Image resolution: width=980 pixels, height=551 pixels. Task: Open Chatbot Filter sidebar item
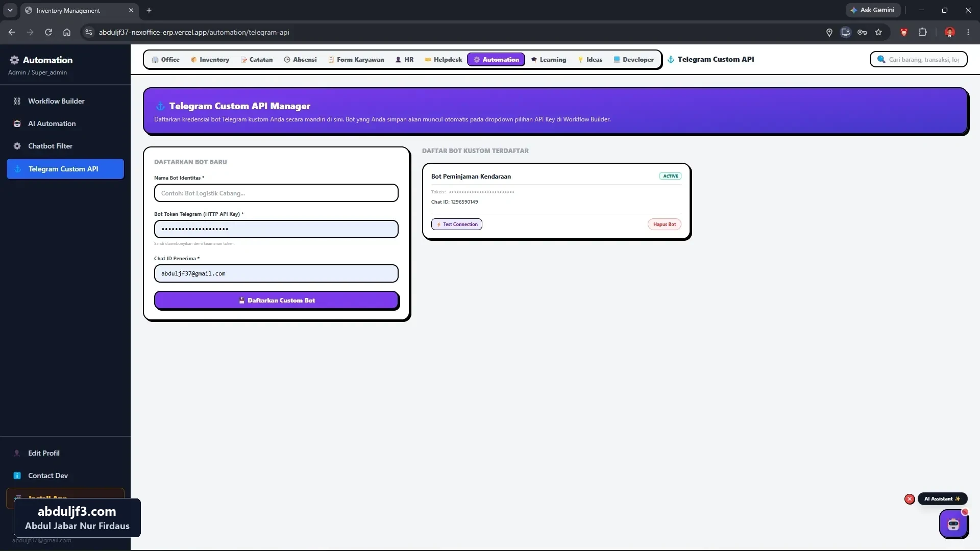click(x=65, y=146)
